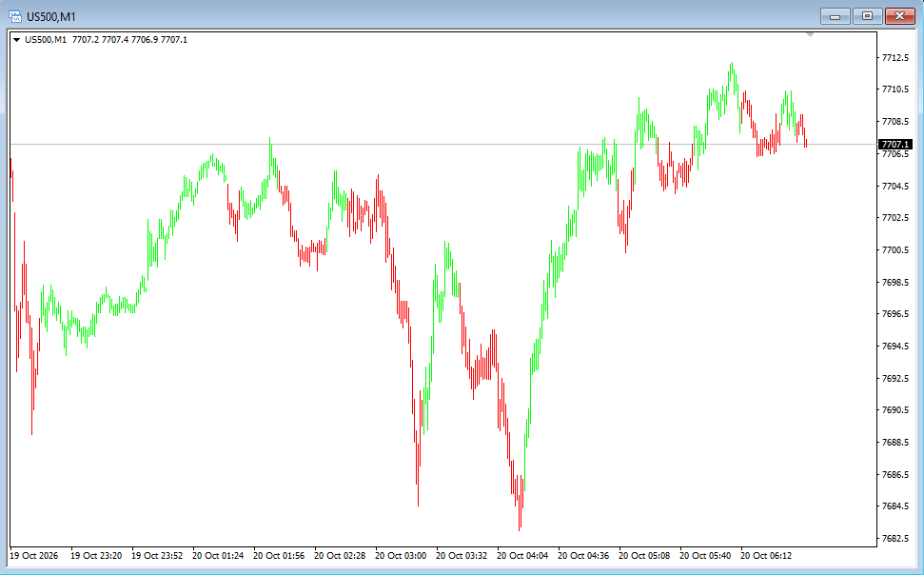Select the 20 Oct 01:24 time label
The width and height of the screenshot is (924, 575).
point(218,556)
